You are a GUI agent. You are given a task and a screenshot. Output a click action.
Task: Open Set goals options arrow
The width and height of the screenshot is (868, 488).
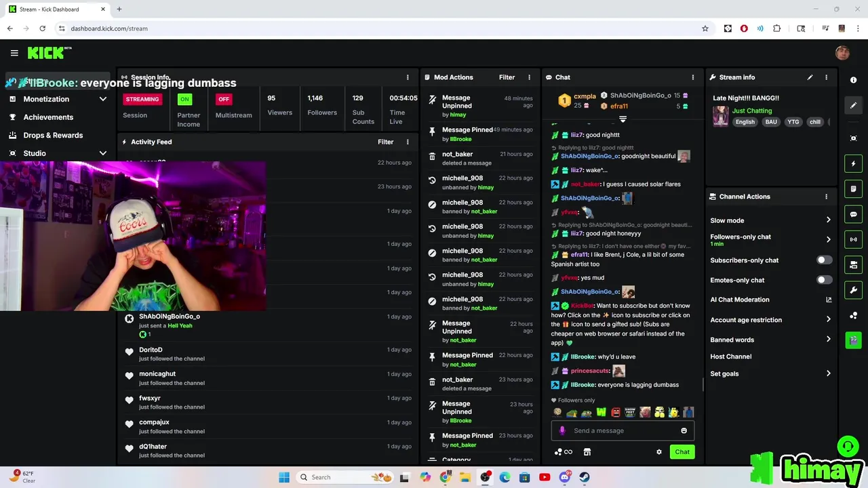click(828, 373)
